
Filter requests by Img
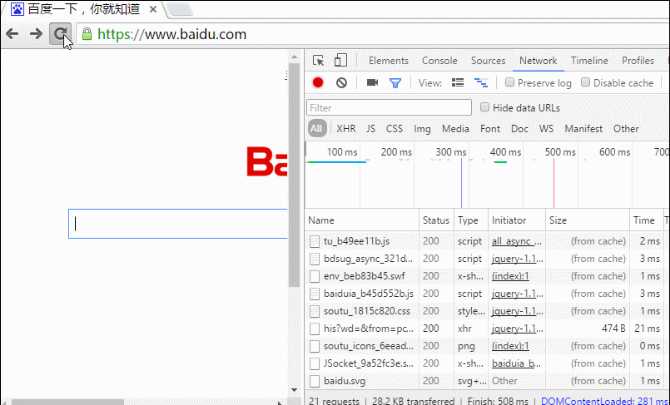coord(422,129)
